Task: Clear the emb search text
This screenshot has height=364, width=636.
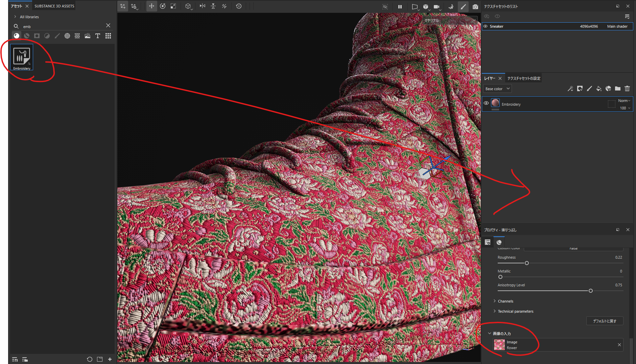Action: coord(108,25)
